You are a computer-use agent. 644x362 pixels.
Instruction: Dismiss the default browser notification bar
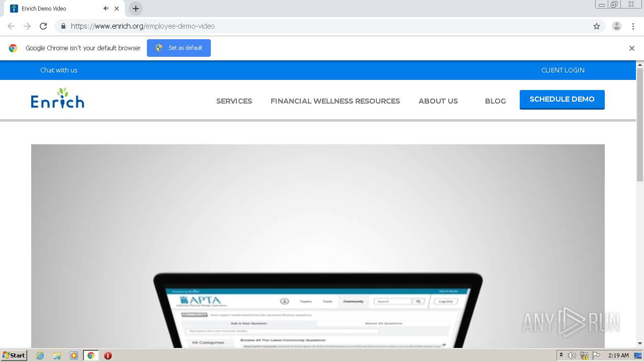pos(632,48)
